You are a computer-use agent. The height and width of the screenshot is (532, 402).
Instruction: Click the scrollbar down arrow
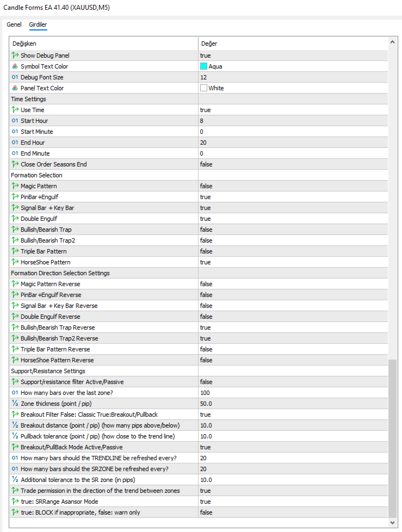393,523
